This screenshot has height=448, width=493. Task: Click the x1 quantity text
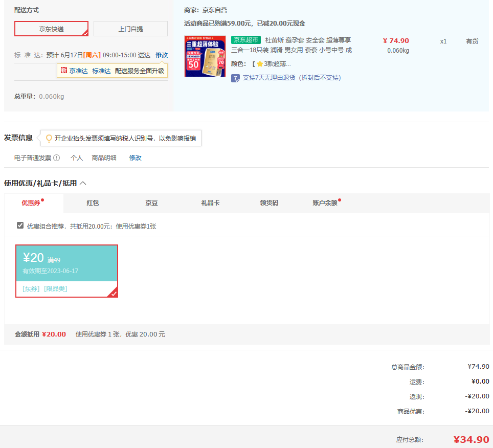point(443,41)
